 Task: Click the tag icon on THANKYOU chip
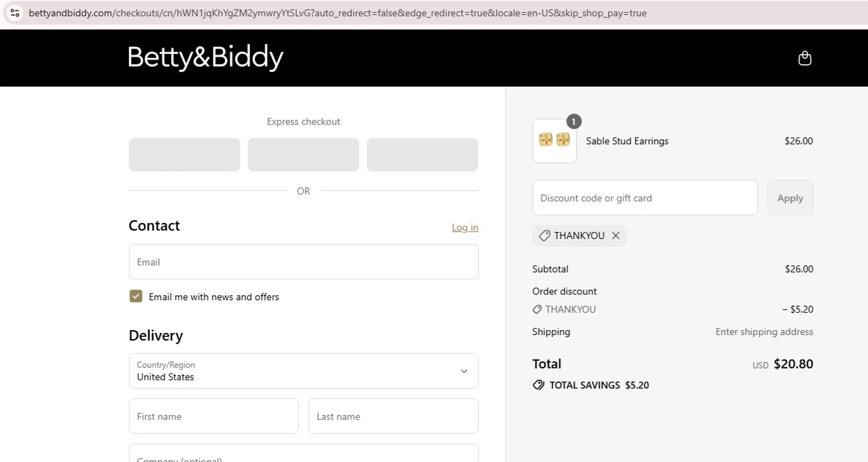pos(544,236)
